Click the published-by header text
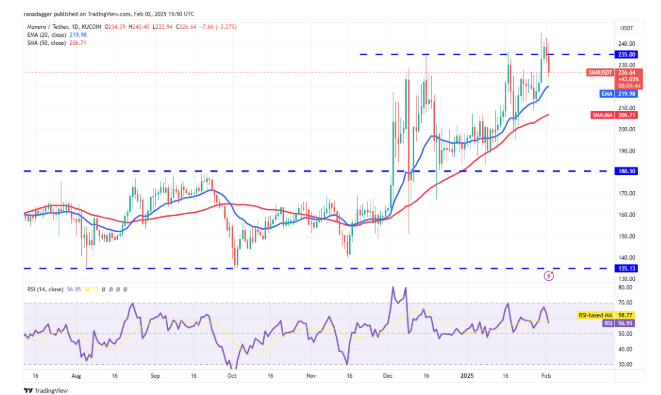 point(109,14)
